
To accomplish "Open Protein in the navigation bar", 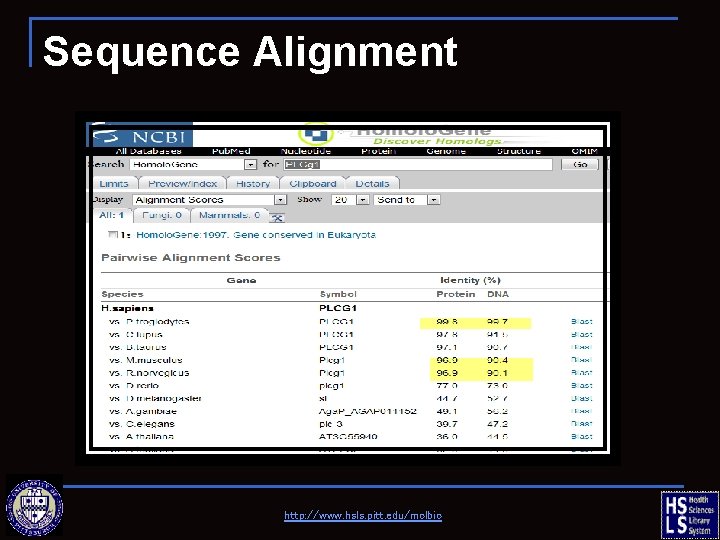I will tap(378, 151).
